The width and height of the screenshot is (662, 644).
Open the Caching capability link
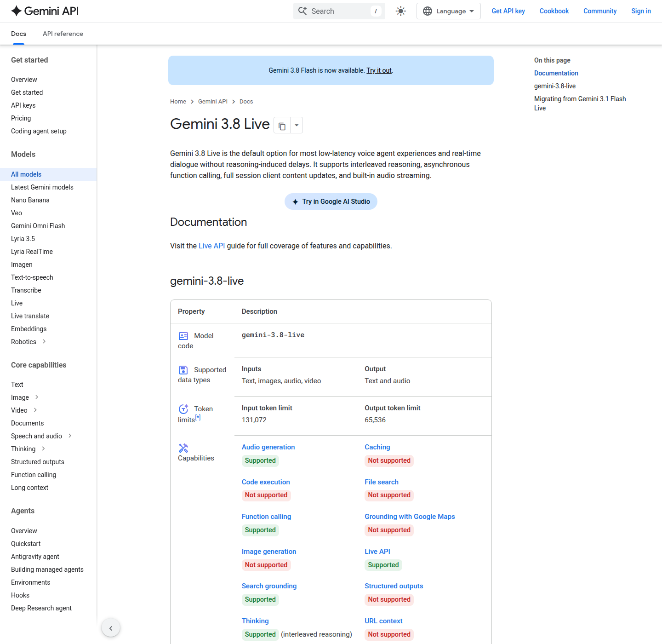pyautogui.click(x=377, y=447)
